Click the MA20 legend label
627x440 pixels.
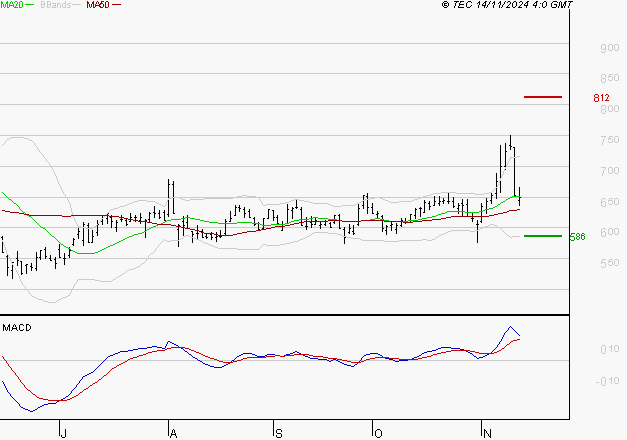pyautogui.click(x=15, y=5)
